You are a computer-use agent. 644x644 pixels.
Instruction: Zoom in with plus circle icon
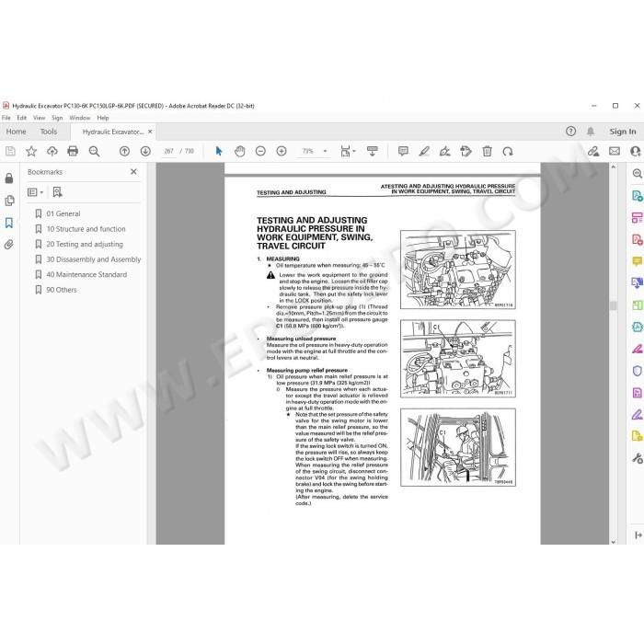point(282,152)
